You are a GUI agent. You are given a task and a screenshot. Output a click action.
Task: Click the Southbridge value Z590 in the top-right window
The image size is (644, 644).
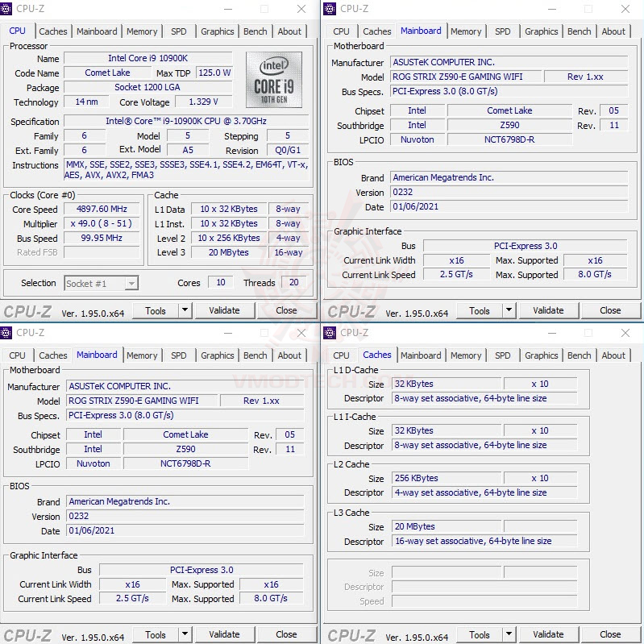tap(509, 125)
